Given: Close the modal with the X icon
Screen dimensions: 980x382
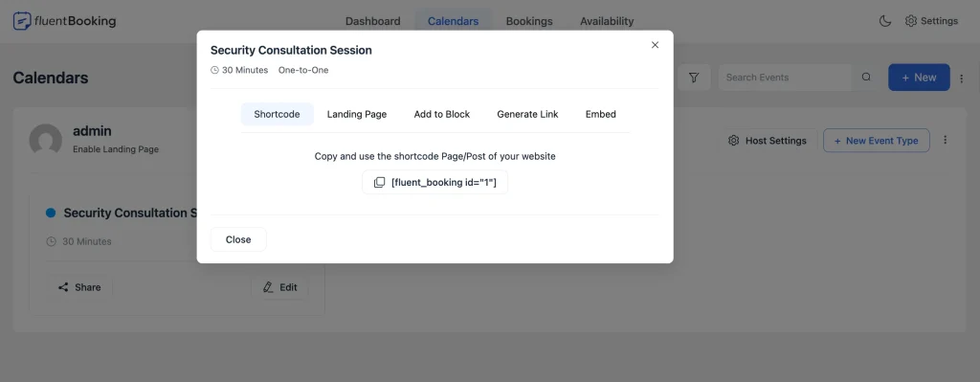Looking at the screenshot, I should click(655, 45).
